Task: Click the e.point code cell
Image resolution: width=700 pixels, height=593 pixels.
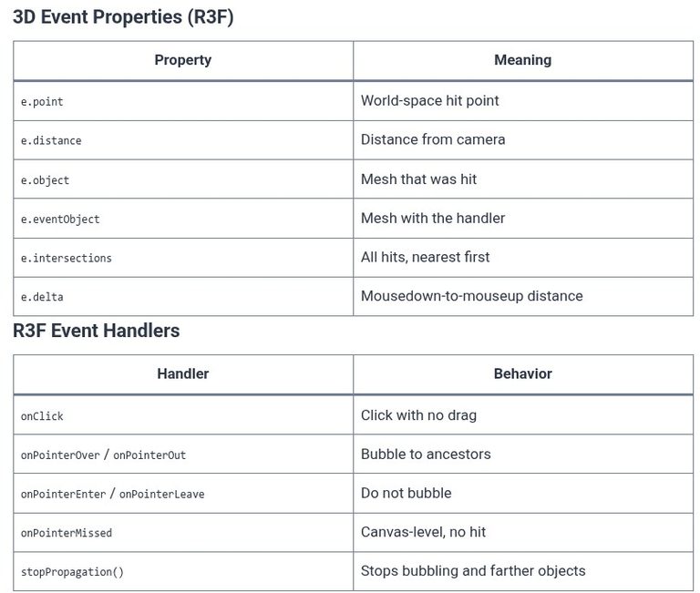Action: 183,101
